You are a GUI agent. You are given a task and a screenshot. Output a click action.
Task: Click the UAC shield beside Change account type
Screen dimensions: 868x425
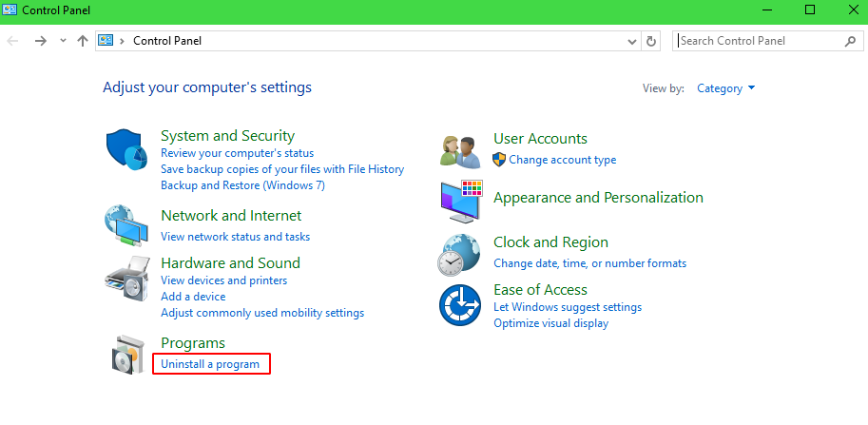coord(499,160)
